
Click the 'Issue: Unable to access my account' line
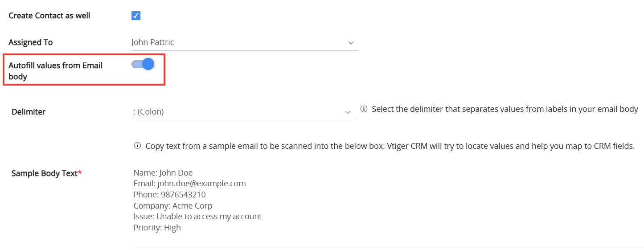click(x=197, y=217)
